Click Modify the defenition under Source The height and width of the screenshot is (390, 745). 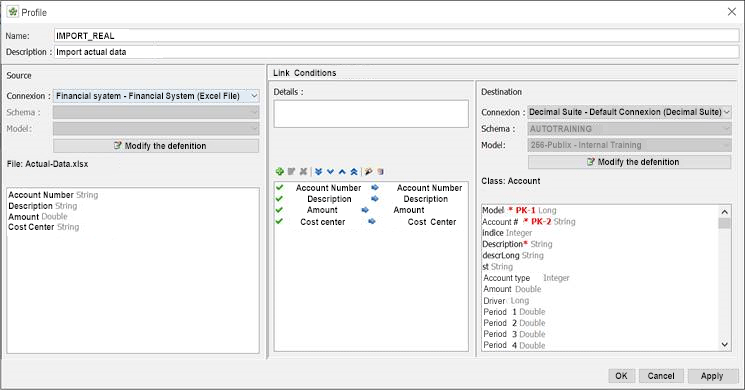pyautogui.click(x=156, y=146)
